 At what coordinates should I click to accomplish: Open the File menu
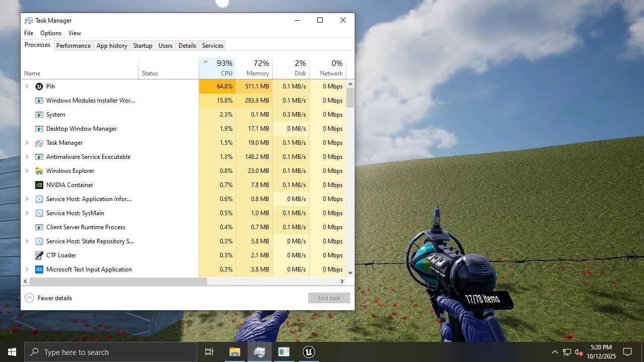29,33
